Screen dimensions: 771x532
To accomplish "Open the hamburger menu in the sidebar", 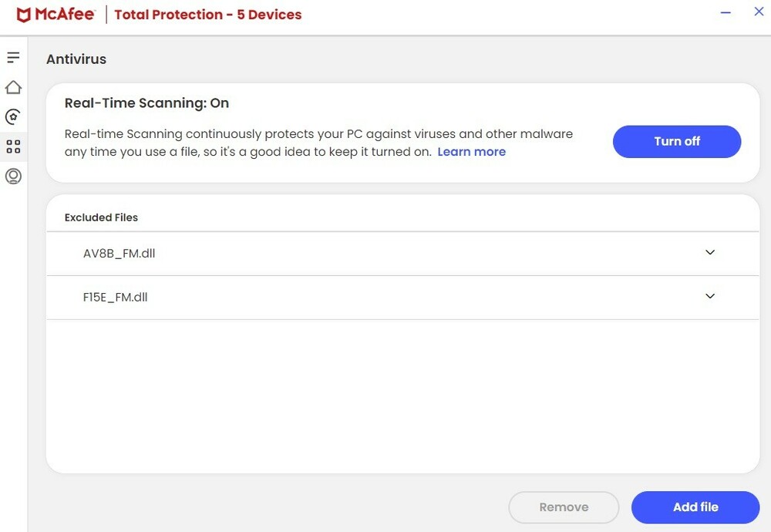I will click(13, 58).
